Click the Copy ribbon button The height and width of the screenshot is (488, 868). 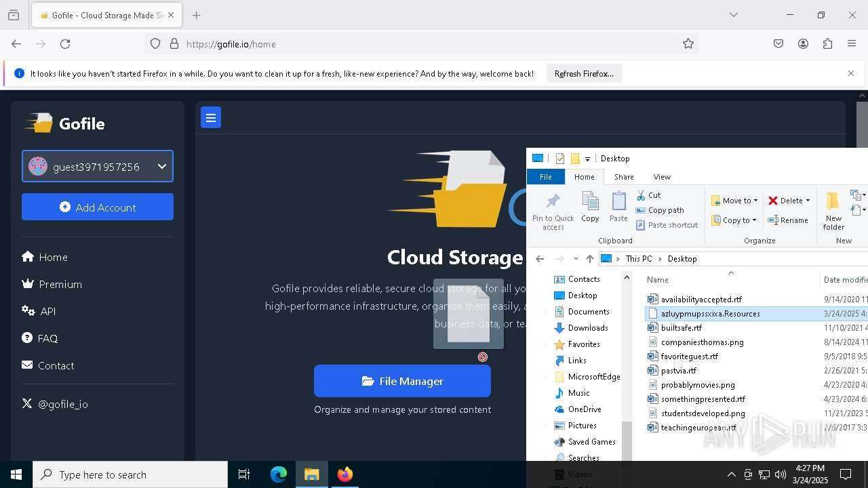click(x=590, y=207)
